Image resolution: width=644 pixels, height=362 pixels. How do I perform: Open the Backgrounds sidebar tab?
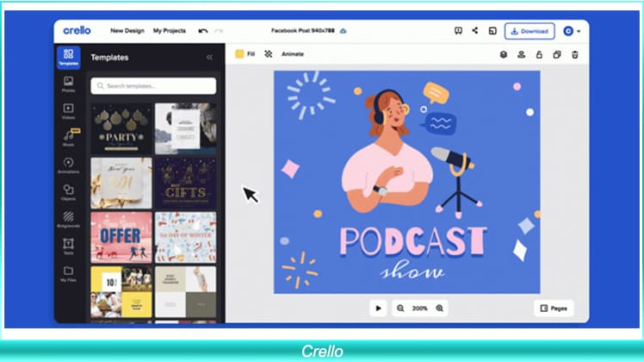(x=68, y=219)
